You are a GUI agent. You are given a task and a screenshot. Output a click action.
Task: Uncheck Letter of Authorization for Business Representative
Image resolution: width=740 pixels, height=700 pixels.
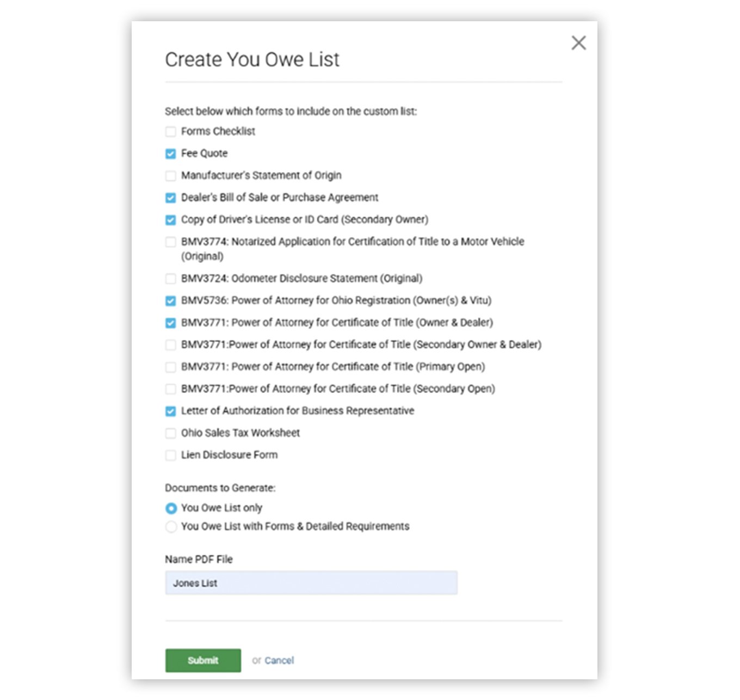click(170, 411)
